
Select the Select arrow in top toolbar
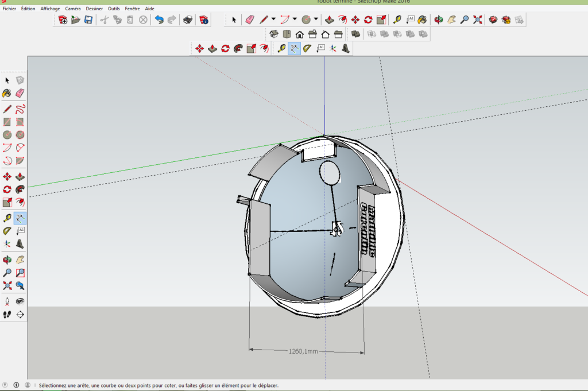tap(234, 20)
